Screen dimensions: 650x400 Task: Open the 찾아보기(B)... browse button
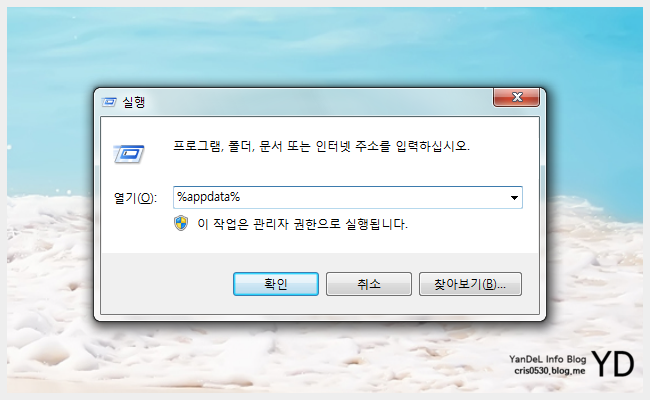pyautogui.click(x=470, y=284)
